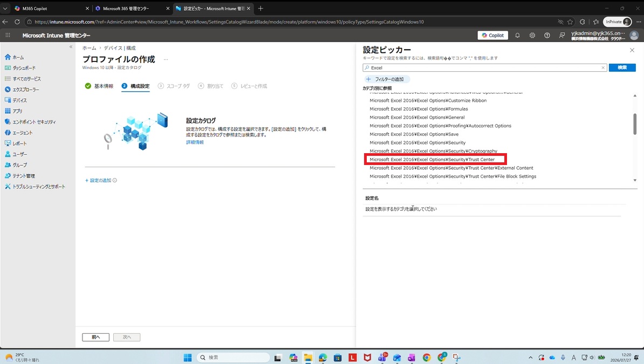This screenshot has width=644, height=364.
Task: Open the app launcher waffle menu
Action: 8,36
